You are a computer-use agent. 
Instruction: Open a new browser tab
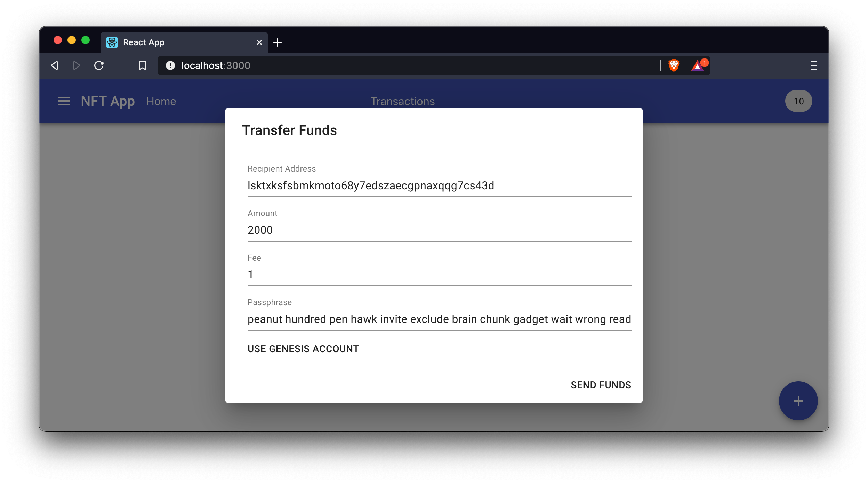click(x=278, y=42)
